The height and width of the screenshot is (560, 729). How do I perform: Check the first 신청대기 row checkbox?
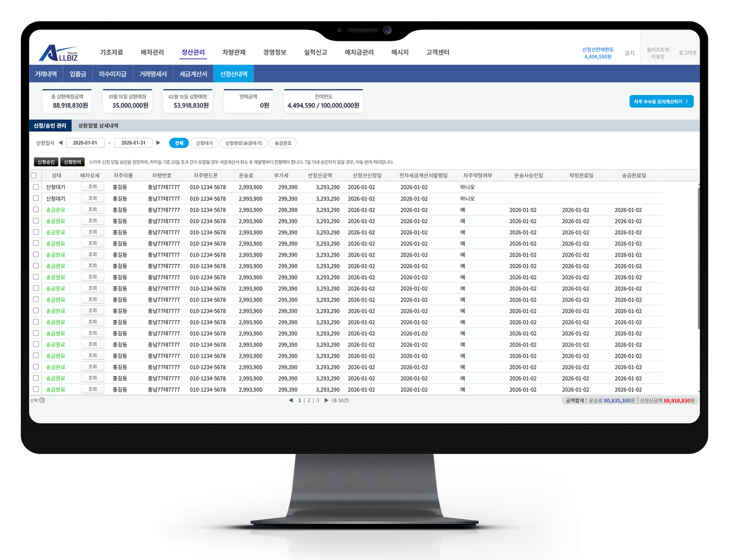[x=36, y=187]
